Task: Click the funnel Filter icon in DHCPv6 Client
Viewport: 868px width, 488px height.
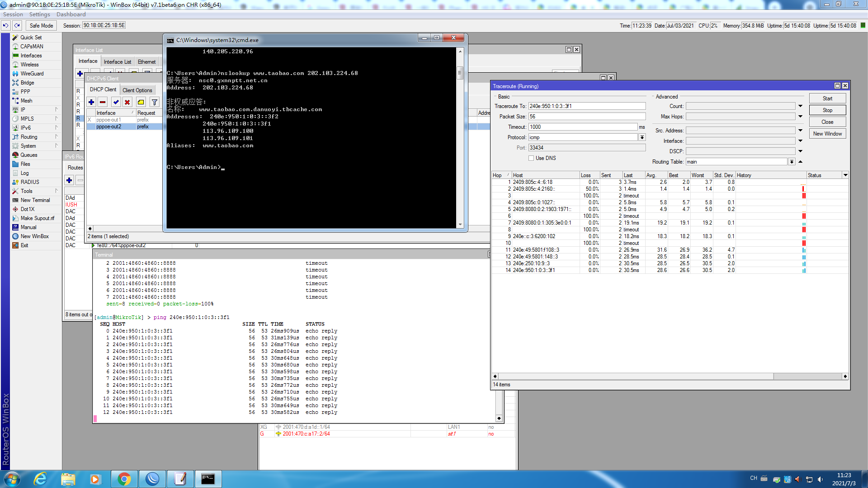Action: pos(155,102)
